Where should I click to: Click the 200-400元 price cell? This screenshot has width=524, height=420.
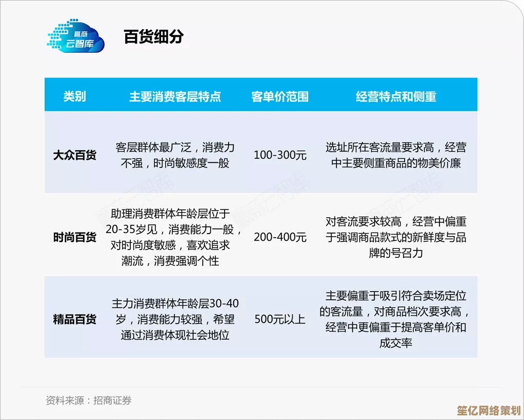pos(280,237)
